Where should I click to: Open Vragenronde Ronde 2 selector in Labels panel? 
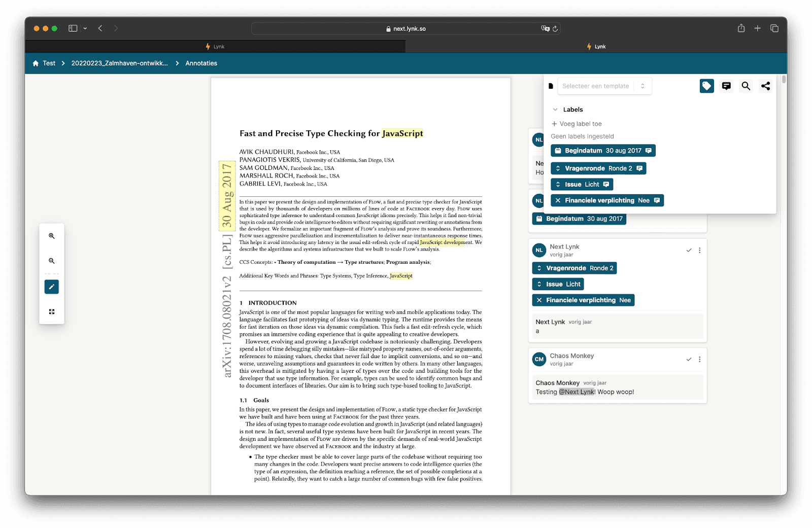coord(598,168)
